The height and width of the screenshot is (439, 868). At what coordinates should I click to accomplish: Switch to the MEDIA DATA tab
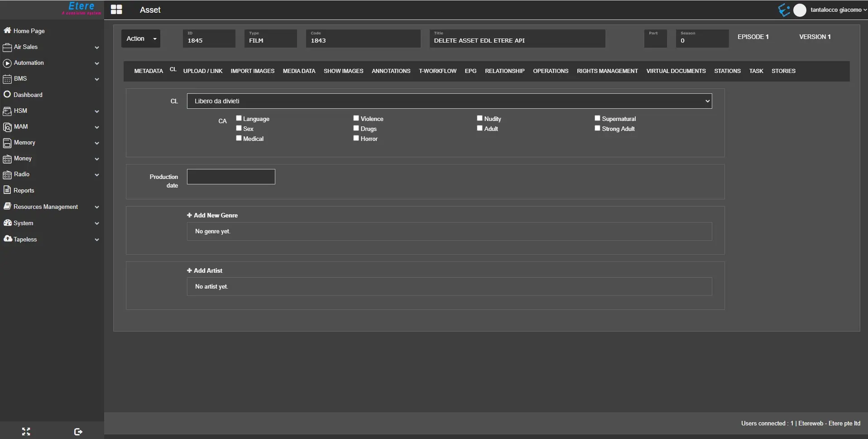[x=299, y=71]
